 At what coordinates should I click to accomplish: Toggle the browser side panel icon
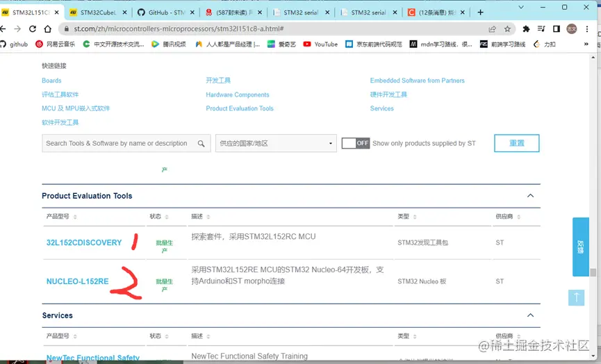(x=557, y=28)
